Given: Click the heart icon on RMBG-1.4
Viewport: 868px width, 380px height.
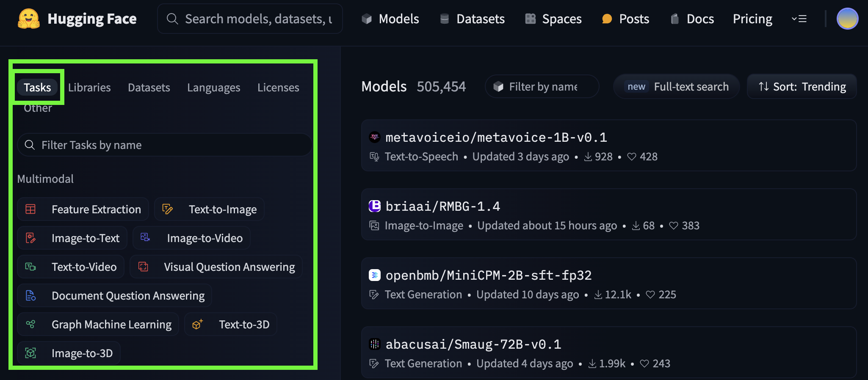Looking at the screenshot, I should [674, 226].
